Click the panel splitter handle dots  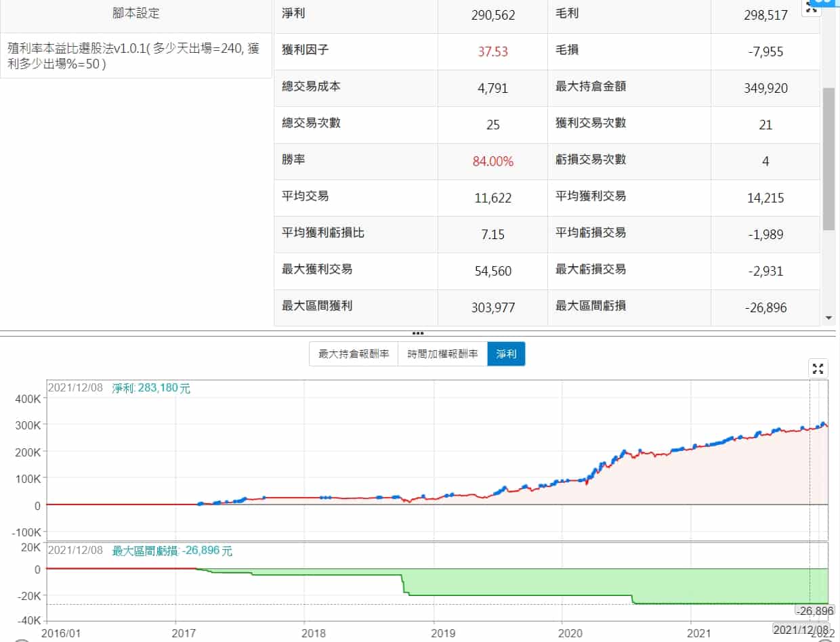click(418, 333)
